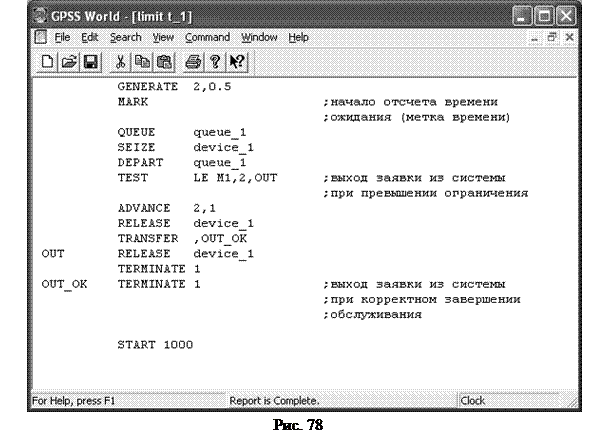Click the Save floppy disk icon

tap(90, 62)
